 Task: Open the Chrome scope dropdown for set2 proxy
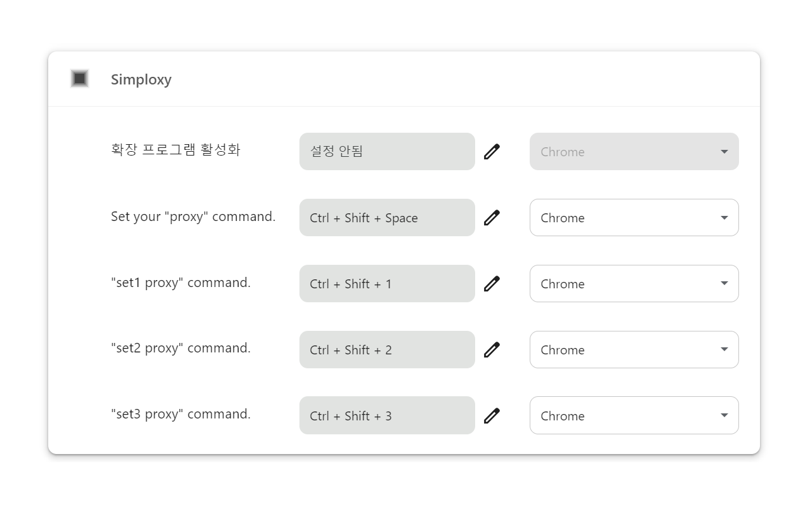point(634,349)
